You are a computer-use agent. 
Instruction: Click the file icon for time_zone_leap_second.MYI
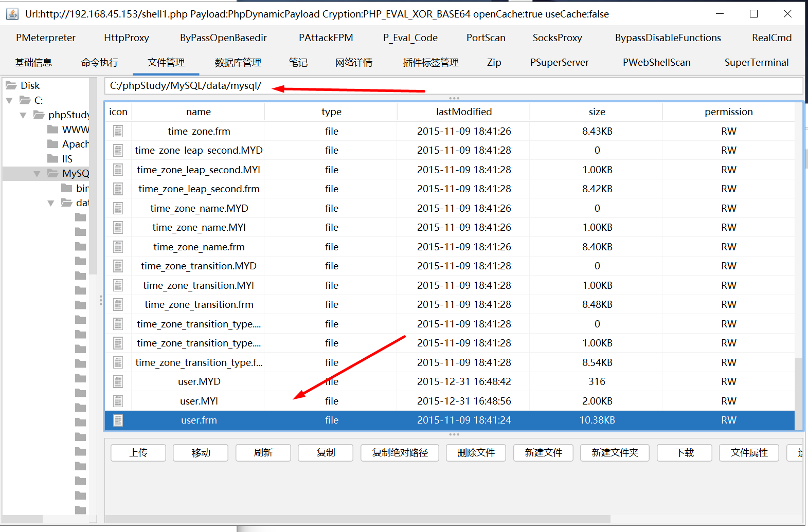tap(118, 170)
